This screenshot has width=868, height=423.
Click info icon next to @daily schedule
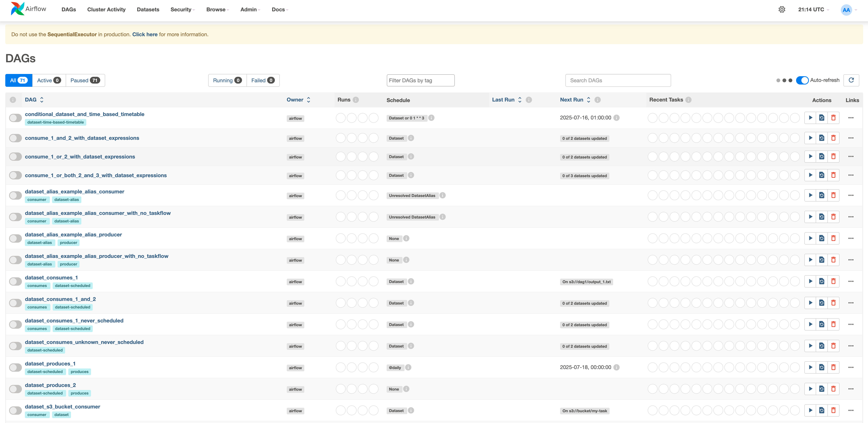point(408,367)
